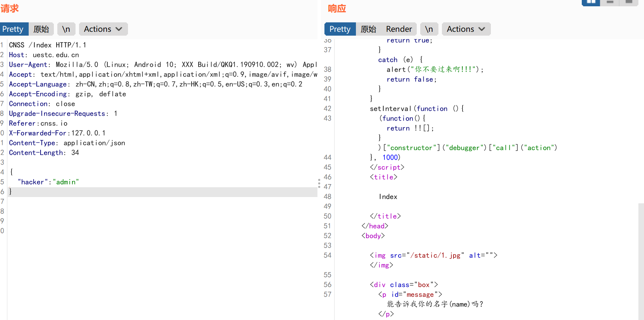Click the Upgrade-Insecure-Requests header line

click(x=63, y=114)
